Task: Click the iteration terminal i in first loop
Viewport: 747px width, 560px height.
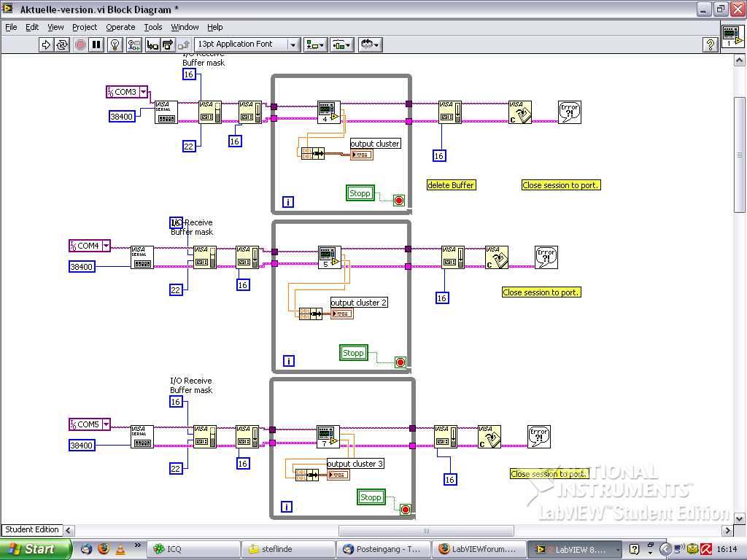Action: pos(287,202)
